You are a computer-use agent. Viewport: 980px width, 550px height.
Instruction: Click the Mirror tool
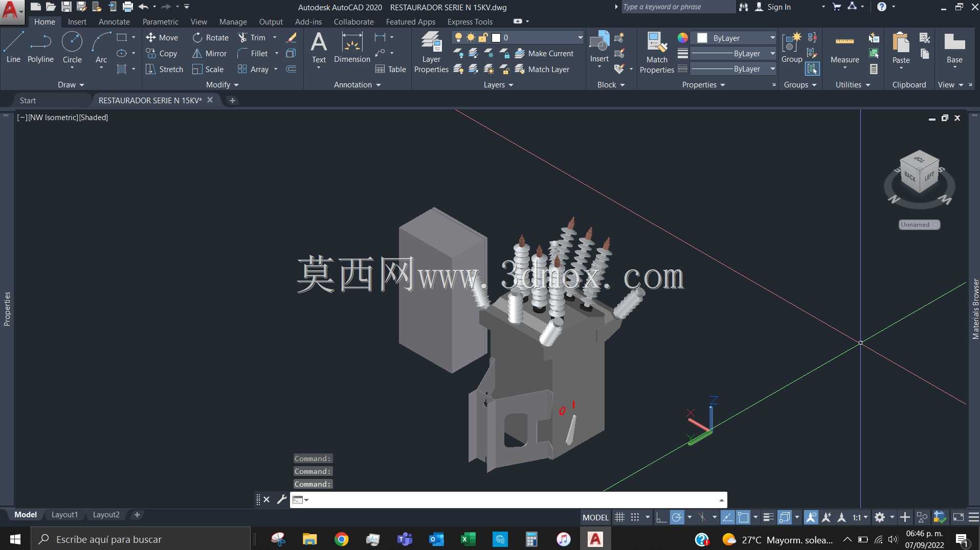point(210,53)
